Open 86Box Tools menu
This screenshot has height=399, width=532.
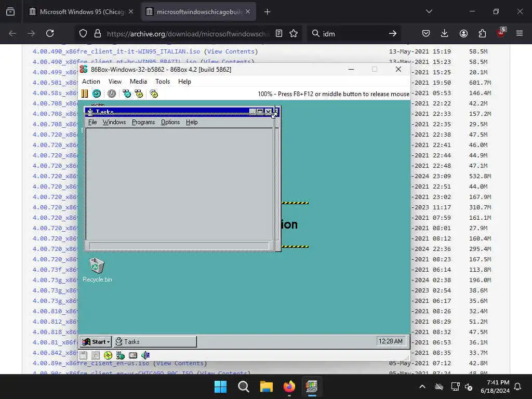(163, 82)
